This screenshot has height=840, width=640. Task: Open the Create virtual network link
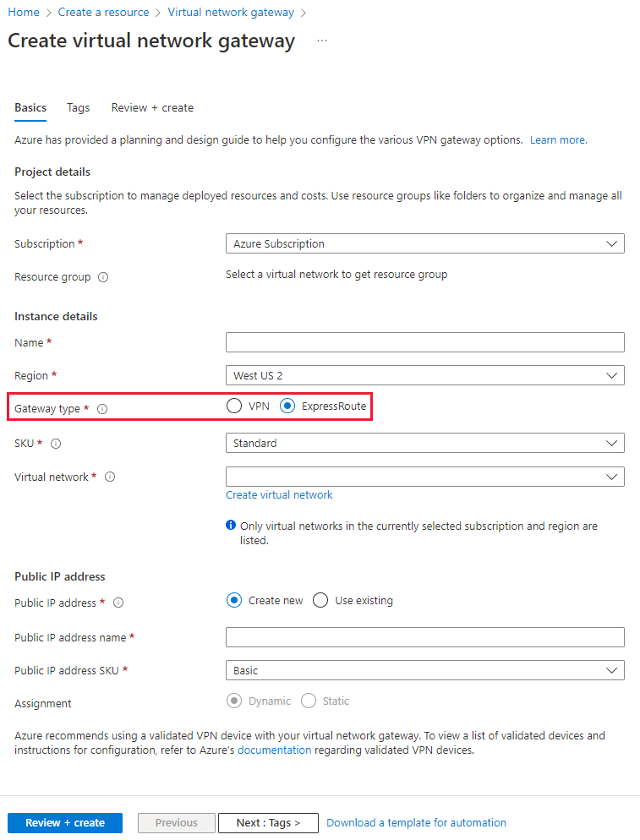(x=279, y=495)
